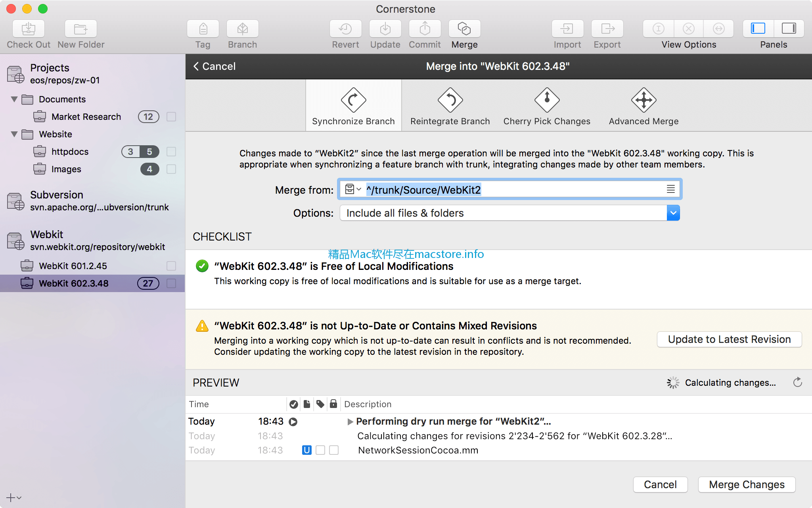Click Merge Changes button
The width and height of the screenshot is (812, 508).
pyautogui.click(x=747, y=485)
